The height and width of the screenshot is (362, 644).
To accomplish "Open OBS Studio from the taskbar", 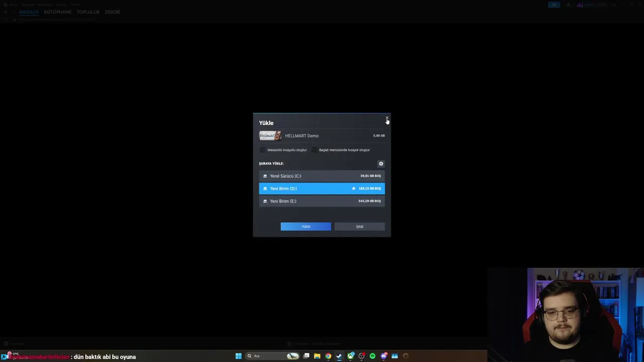I will [361, 356].
